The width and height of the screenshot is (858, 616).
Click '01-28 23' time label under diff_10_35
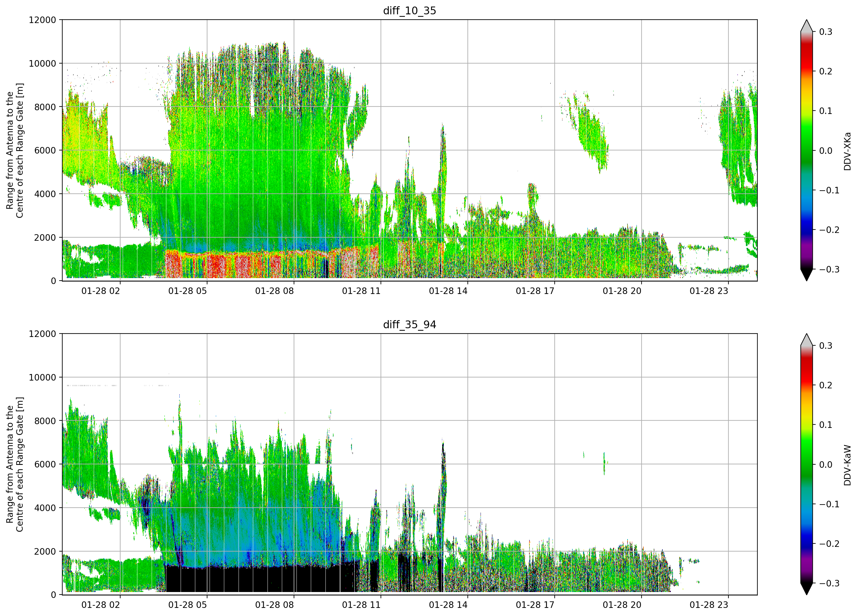(709, 291)
